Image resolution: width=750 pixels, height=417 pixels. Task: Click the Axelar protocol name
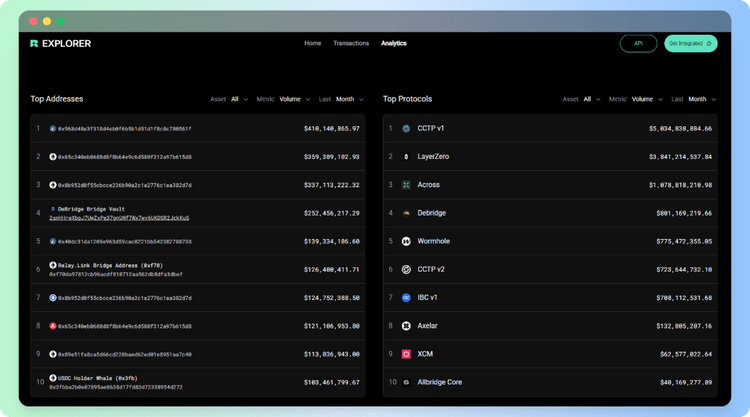427,326
